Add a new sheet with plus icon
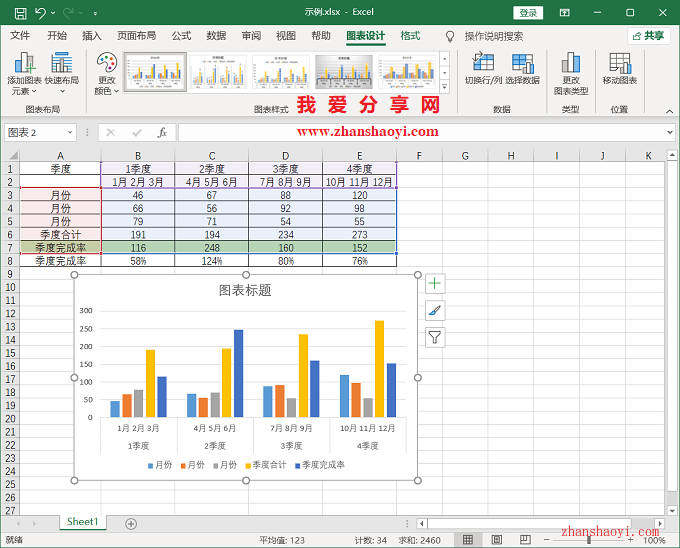The height and width of the screenshot is (548, 680). click(x=131, y=524)
